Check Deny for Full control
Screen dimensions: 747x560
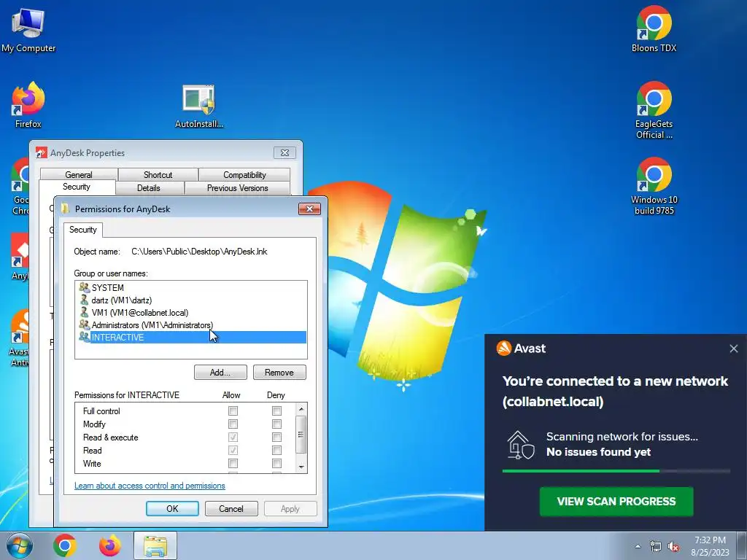(x=276, y=411)
